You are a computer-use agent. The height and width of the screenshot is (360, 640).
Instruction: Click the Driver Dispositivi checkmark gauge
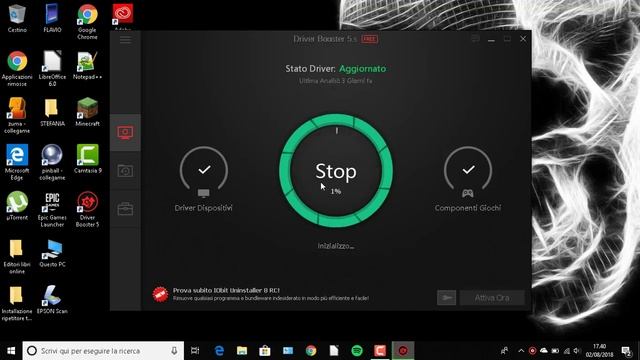click(x=204, y=171)
